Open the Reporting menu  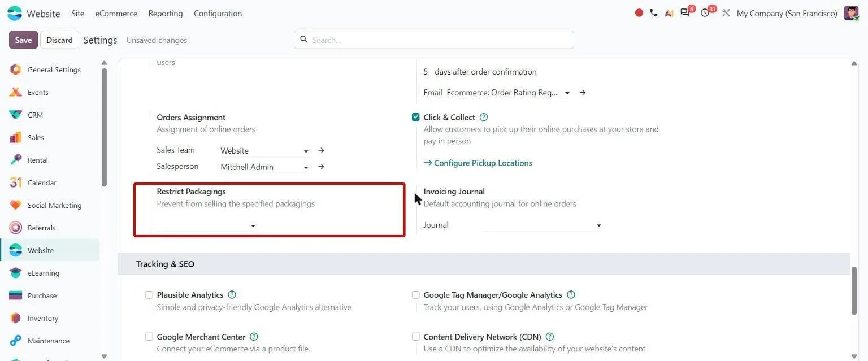click(x=166, y=14)
